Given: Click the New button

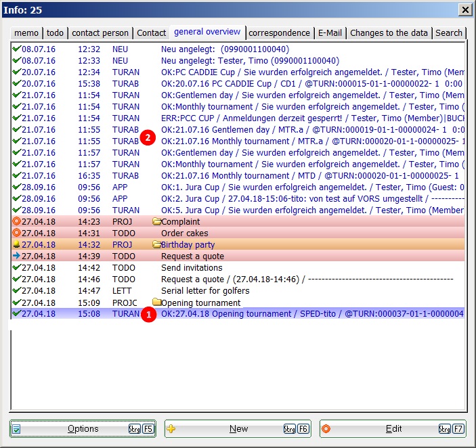Looking at the screenshot, I should tap(238, 429).
